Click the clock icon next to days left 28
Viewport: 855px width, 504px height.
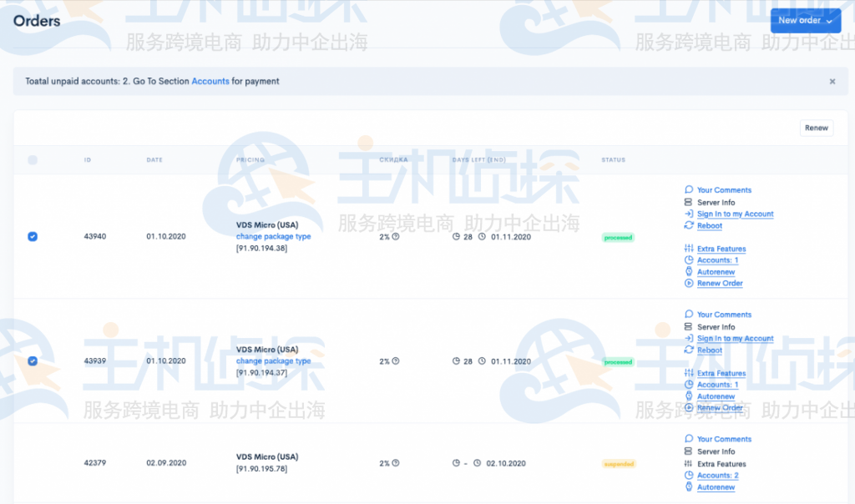point(456,237)
